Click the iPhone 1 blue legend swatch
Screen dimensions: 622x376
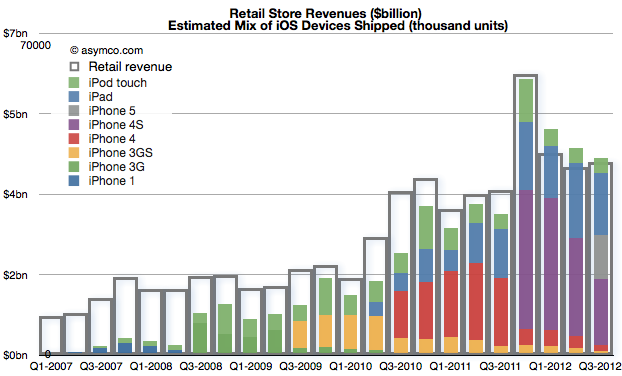74,181
